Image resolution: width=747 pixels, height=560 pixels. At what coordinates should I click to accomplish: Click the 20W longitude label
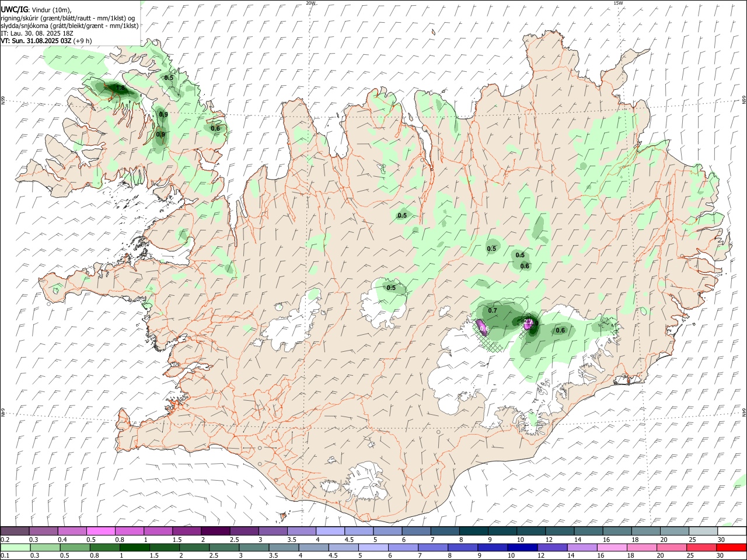[310, 3]
